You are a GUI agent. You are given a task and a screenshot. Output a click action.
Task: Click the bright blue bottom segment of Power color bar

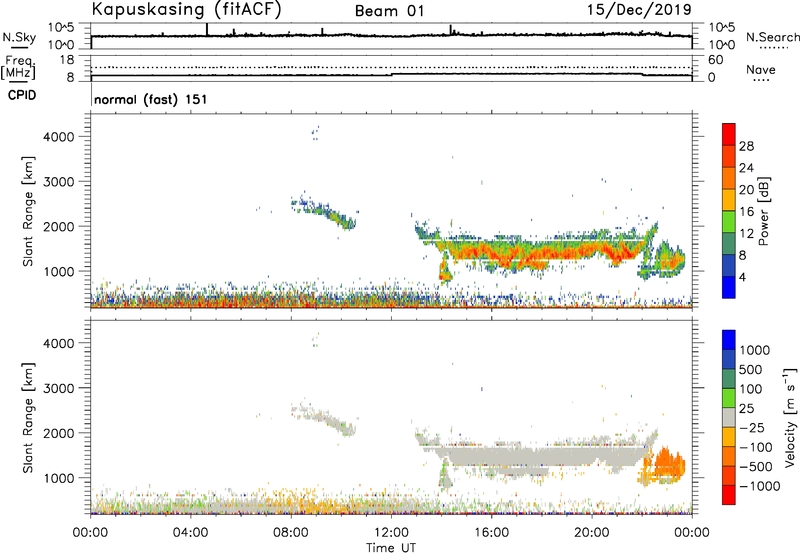[729, 287]
